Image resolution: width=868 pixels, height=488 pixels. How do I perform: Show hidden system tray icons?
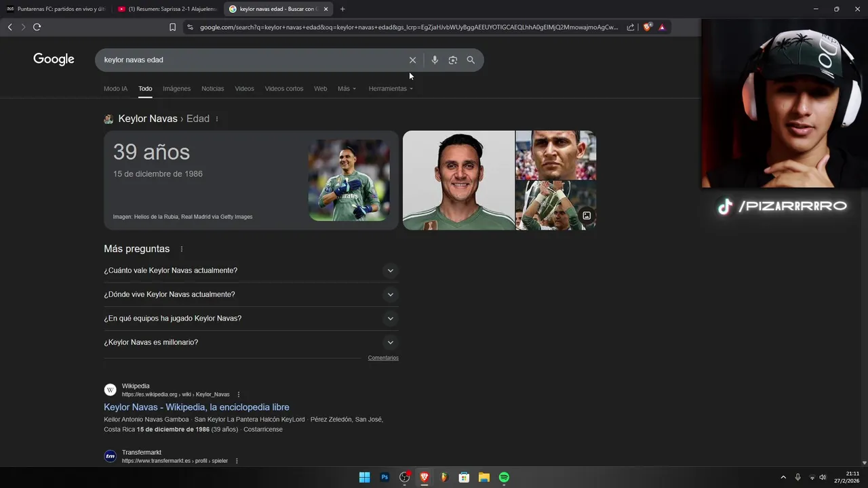783,477
